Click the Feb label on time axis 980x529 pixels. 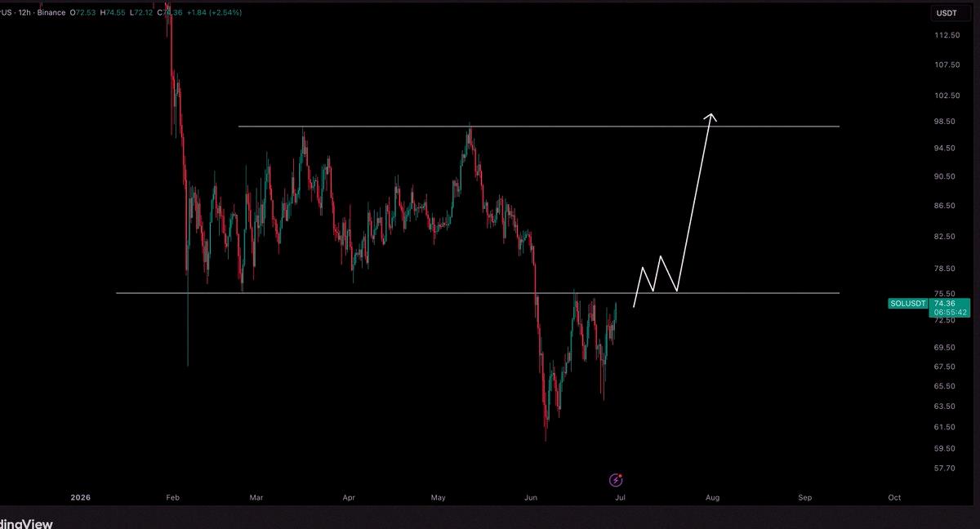coord(172,498)
